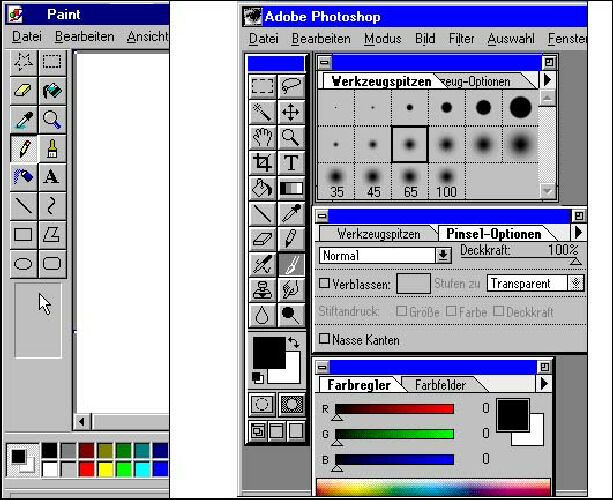This screenshot has width=613, height=500.
Task: Pick the Color Picker eyedropper in Paint
Action: click(x=24, y=120)
